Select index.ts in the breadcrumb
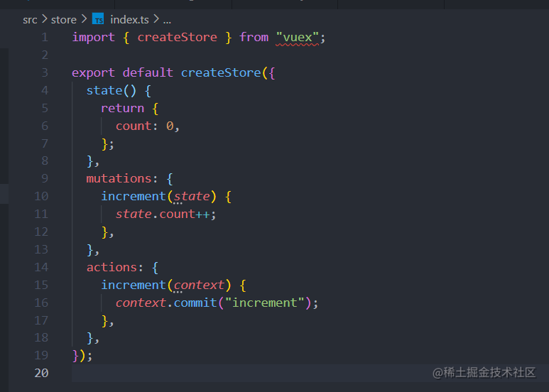 pyautogui.click(x=129, y=20)
